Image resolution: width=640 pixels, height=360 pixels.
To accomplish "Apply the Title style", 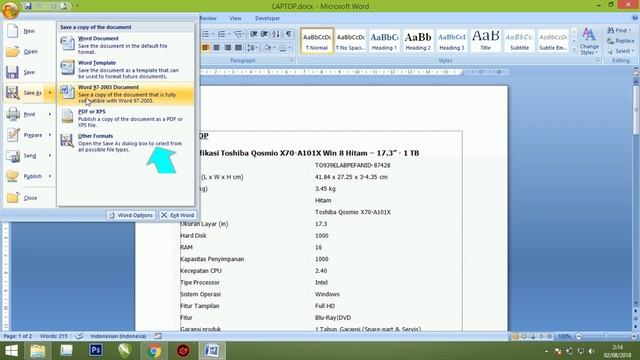I will [485, 41].
